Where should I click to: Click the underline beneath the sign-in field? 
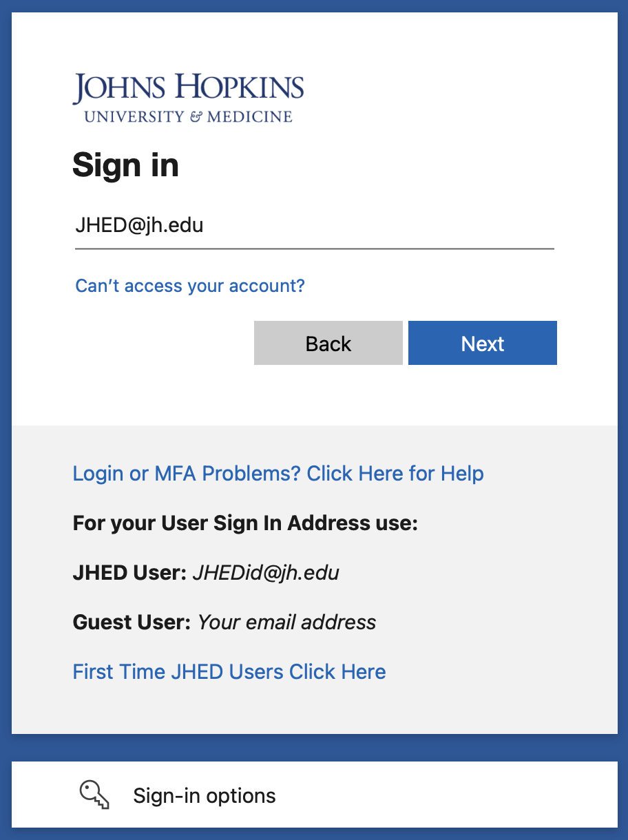tap(314, 248)
